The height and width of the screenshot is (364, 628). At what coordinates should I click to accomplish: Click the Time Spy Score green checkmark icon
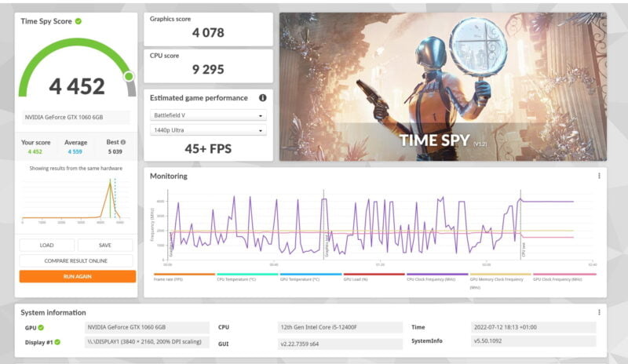click(78, 21)
